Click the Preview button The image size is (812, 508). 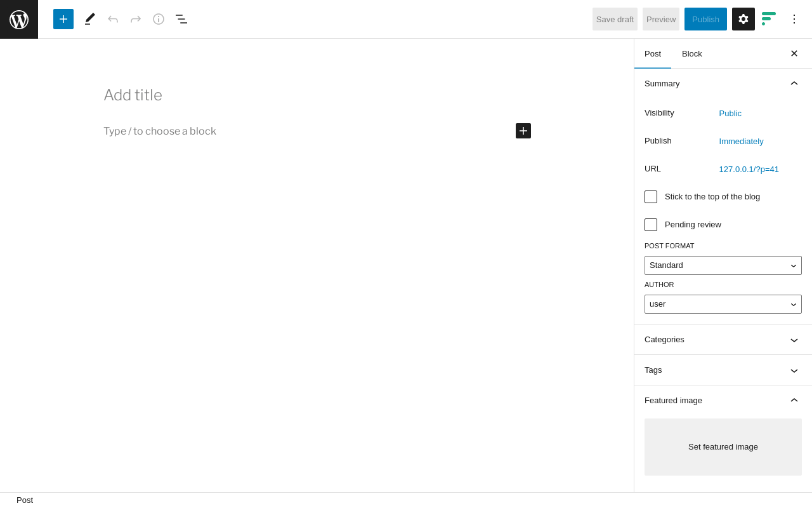(x=661, y=19)
